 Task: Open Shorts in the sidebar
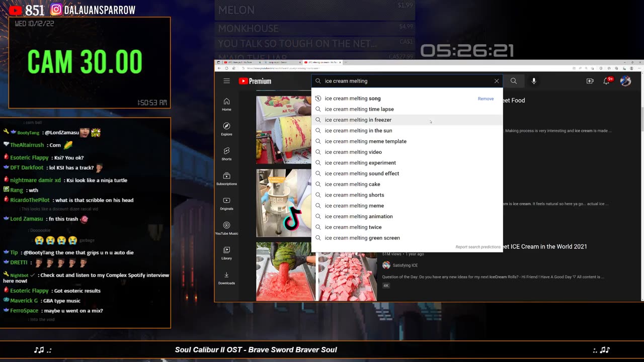[227, 154]
